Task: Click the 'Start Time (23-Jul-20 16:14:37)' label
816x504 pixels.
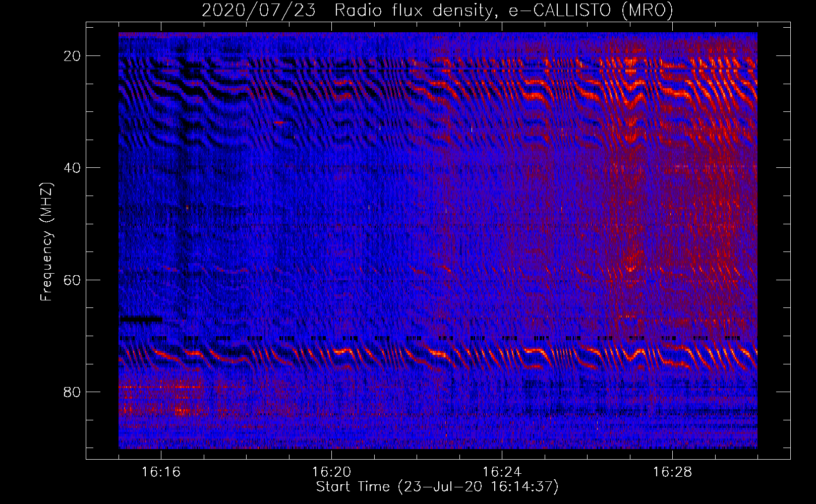Action: pos(437,487)
